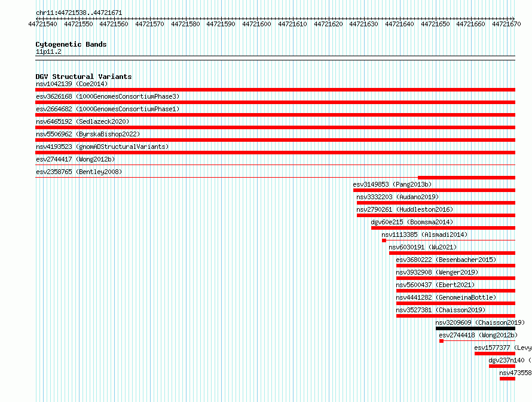The width and height of the screenshot is (532, 402).
Task: Select the Cytogenetic Bands track title
Action: [71, 44]
